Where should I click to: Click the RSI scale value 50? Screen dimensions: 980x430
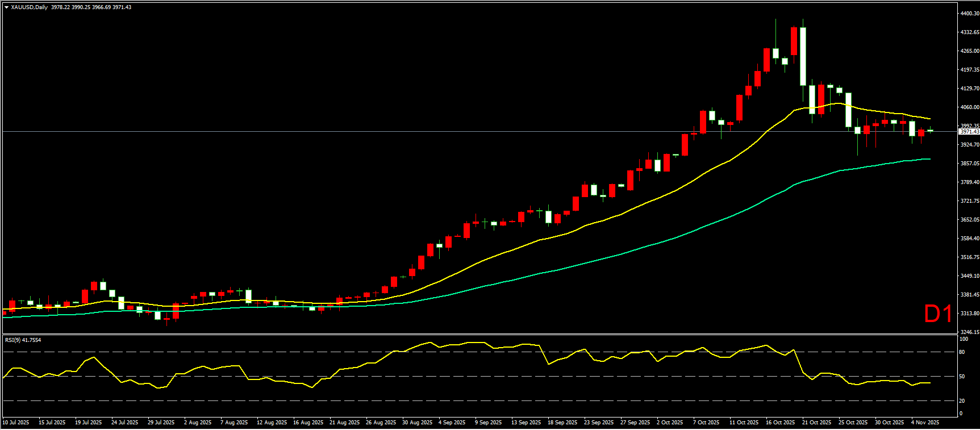[x=962, y=377]
